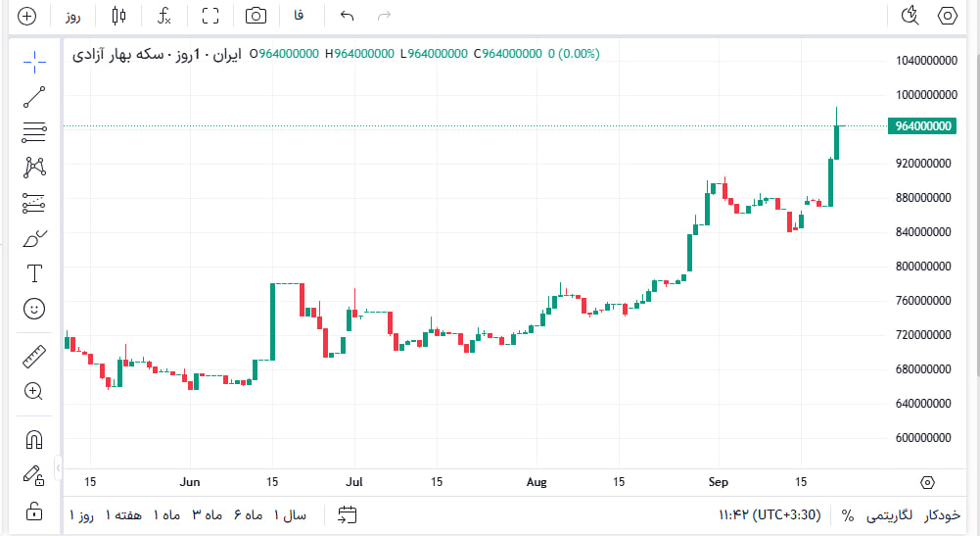980x536 pixels.
Task: Open the emoji icons tool
Action: 34,309
